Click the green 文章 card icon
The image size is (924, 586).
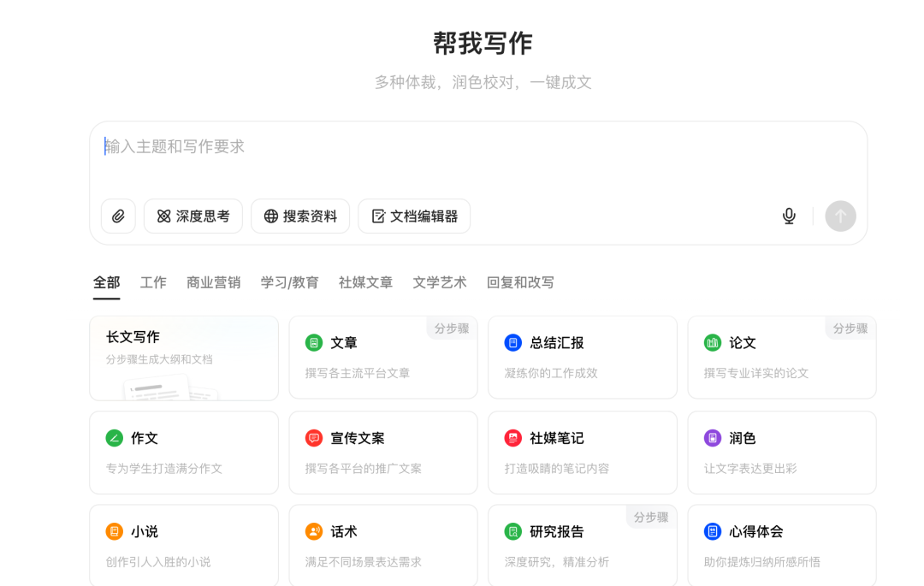click(314, 343)
